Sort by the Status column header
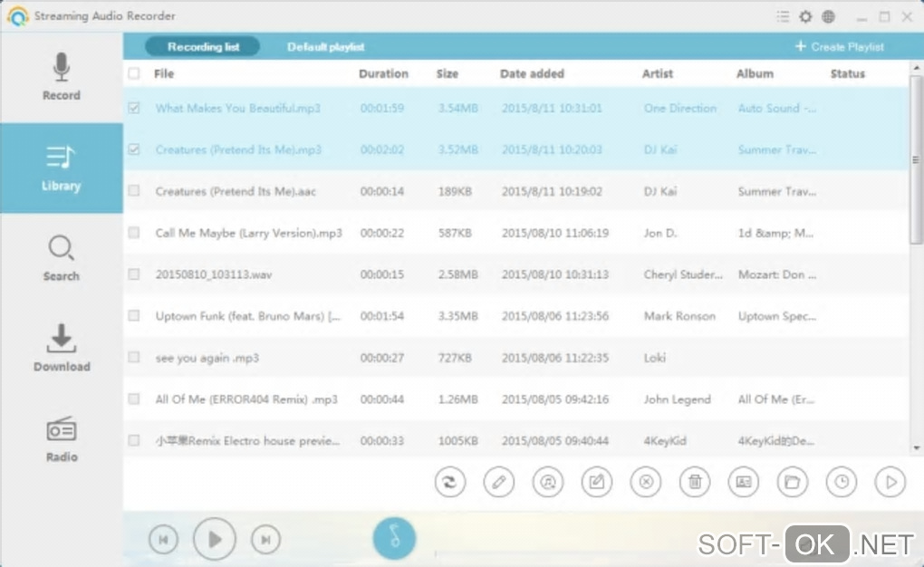Image resolution: width=924 pixels, height=567 pixels. 847,73
